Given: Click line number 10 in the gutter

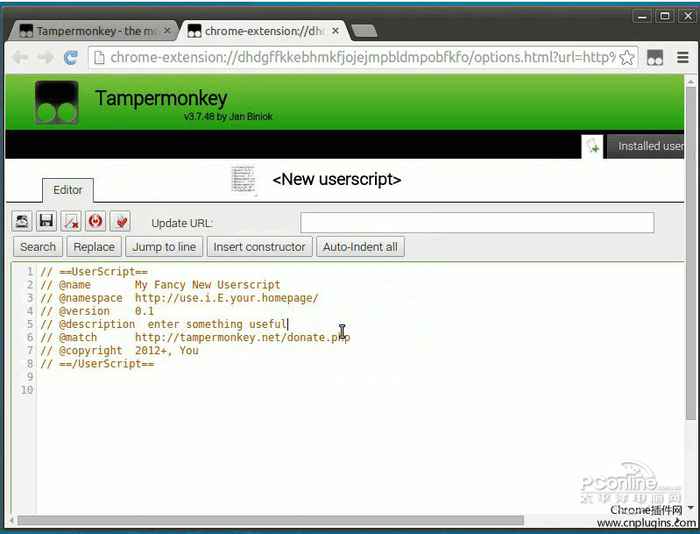Looking at the screenshot, I should coord(27,390).
